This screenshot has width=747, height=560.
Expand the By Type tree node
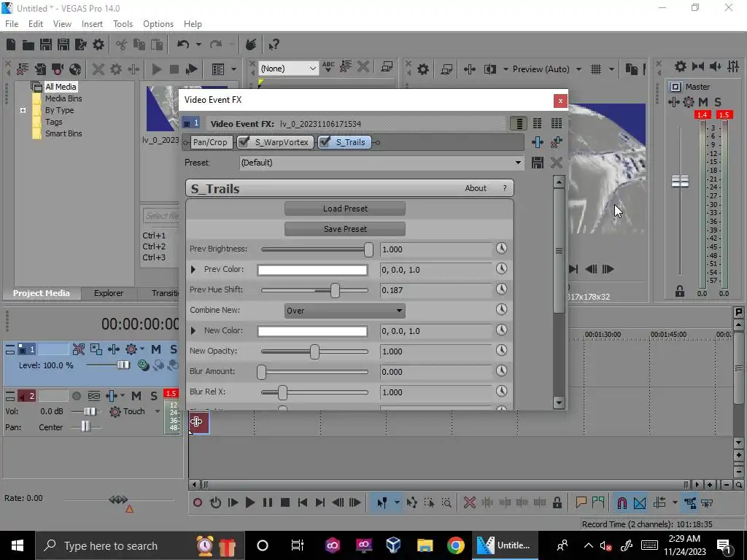pos(23,110)
